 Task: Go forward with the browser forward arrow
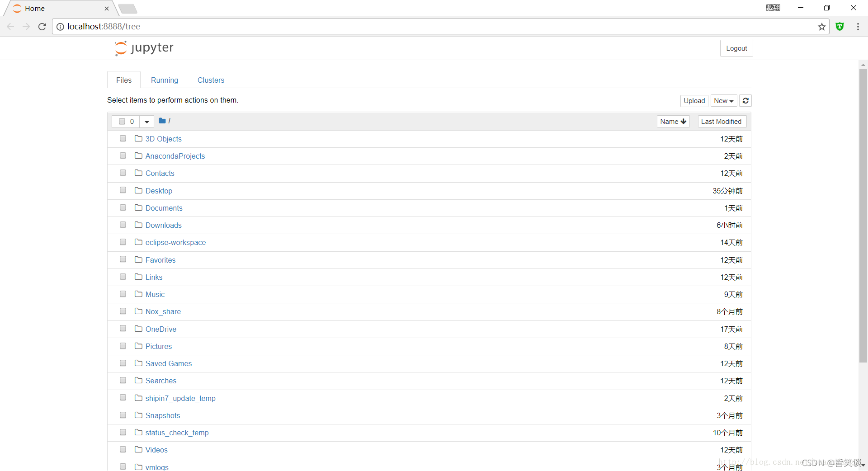click(x=26, y=27)
